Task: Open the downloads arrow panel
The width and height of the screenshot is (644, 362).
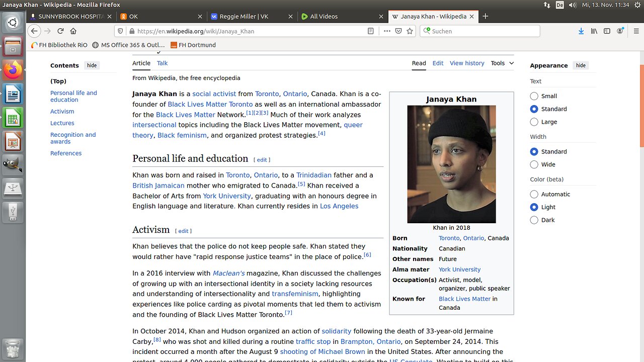Action: pyautogui.click(x=581, y=31)
